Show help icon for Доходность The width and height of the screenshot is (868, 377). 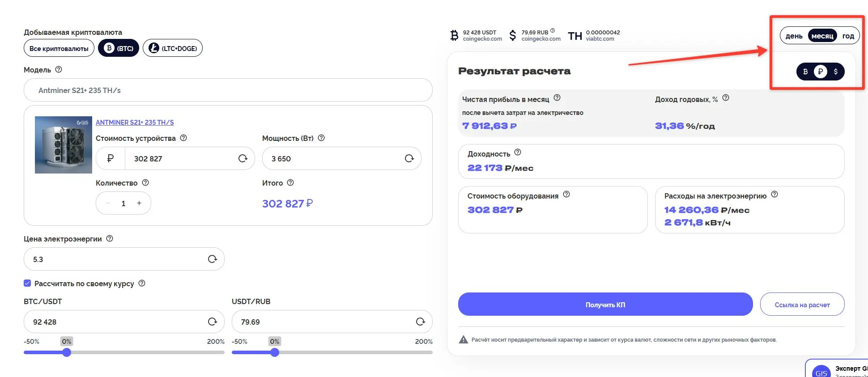[518, 152]
